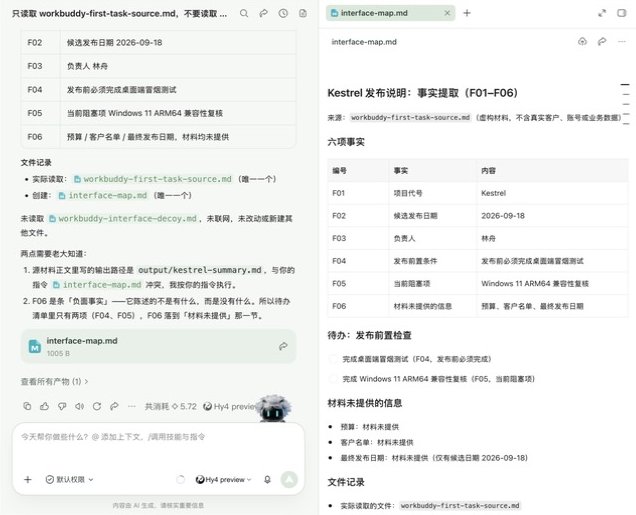The height and width of the screenshot is (515, 636).
Task: Open interface-map.md link under 创建
Action: [x=103, y=195]
